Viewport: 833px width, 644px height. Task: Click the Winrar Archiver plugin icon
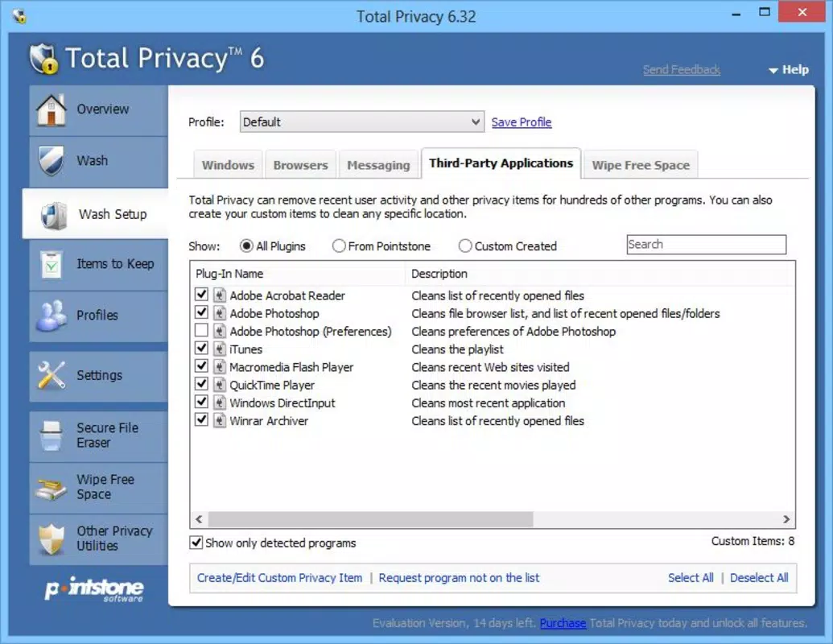tap(220, 420)
